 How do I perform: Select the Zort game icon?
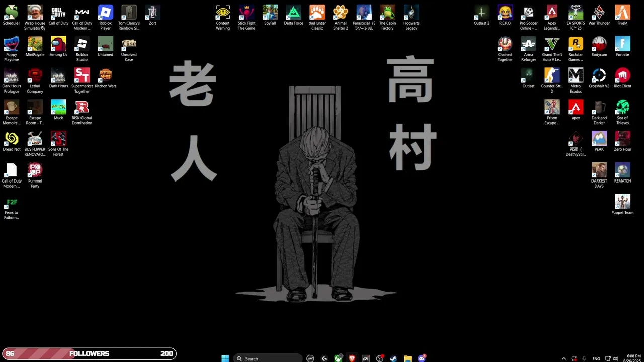[152, 16]
